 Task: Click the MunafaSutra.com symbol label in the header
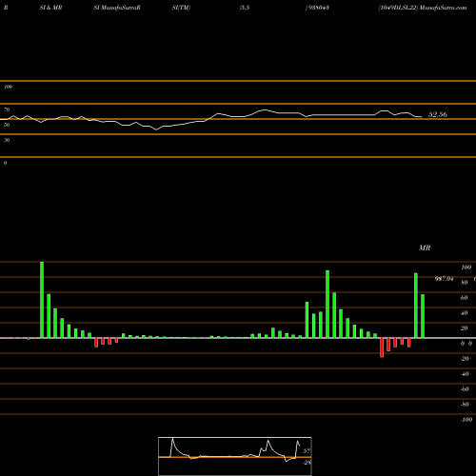pyautogui.click(x=423, y=8)
